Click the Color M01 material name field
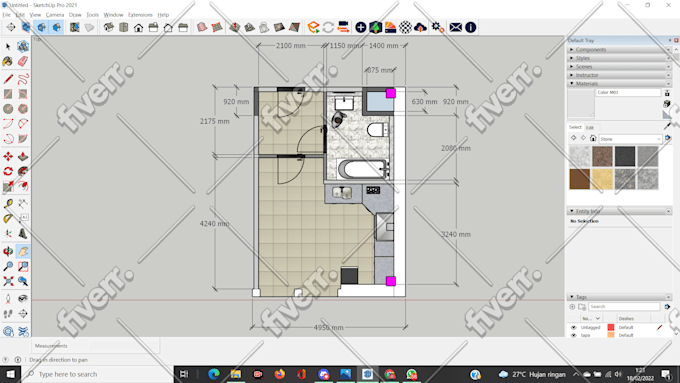Viewport: 680px width, 383px height. click(628, 92)
